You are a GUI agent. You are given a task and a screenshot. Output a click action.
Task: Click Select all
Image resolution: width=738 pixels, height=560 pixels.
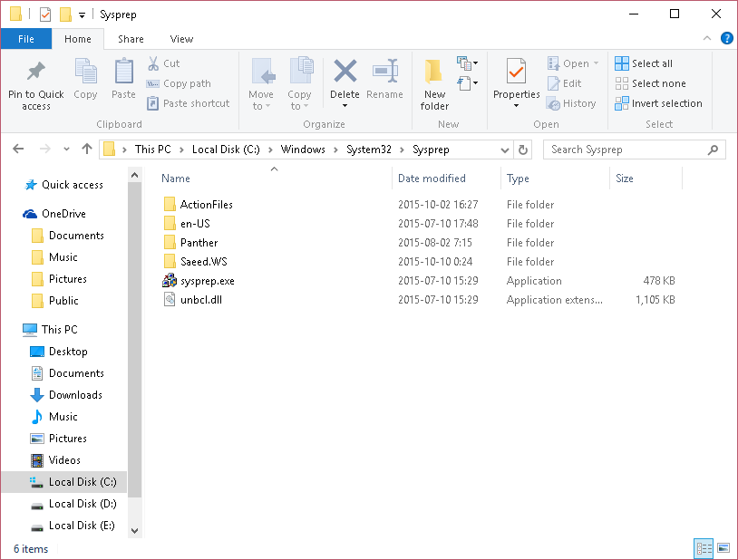[644, 63]
